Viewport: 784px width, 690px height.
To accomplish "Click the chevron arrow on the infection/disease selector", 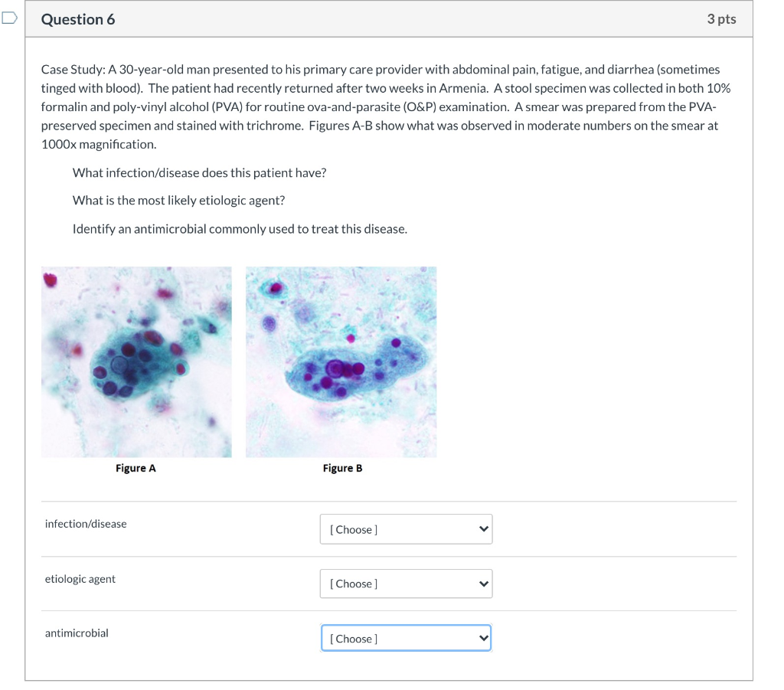I will tap(482, 529).
